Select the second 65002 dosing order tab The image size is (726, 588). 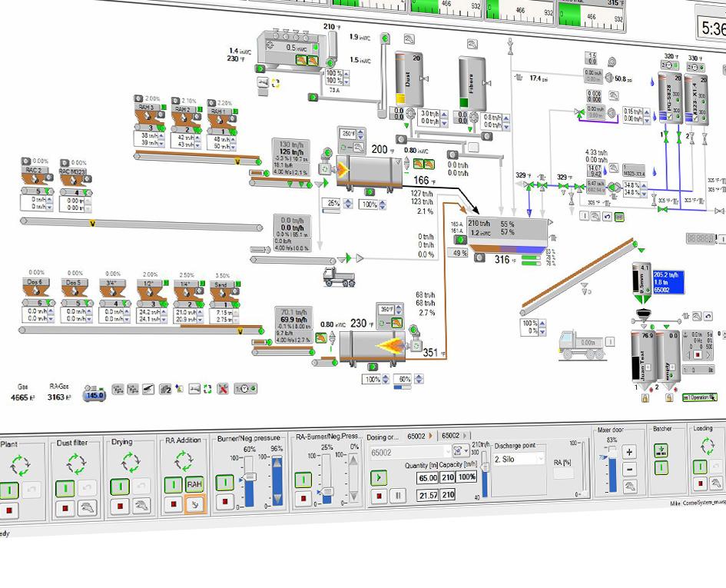coord(455,436)
